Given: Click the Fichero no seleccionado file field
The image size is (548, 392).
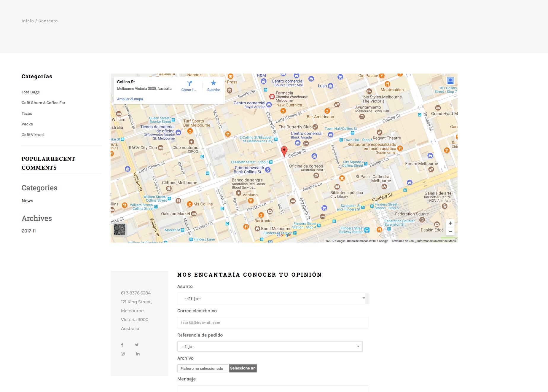Looking at the screenshot, I should click(203, 369).
